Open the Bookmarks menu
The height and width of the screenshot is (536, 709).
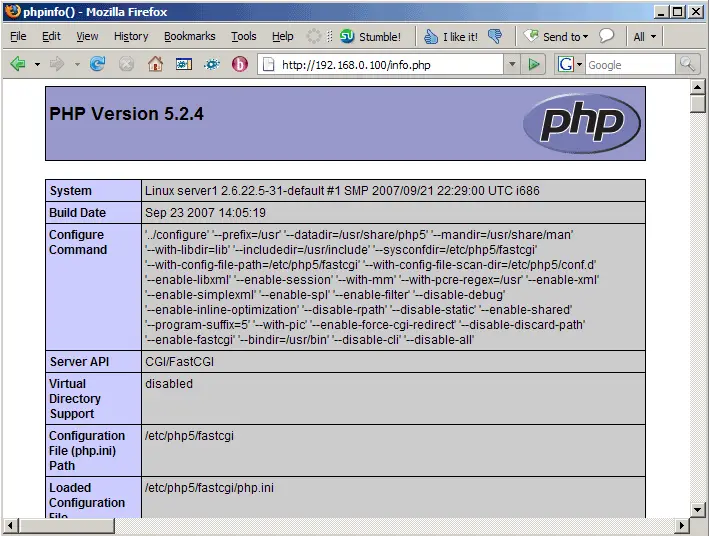click(x=189, y=37)
